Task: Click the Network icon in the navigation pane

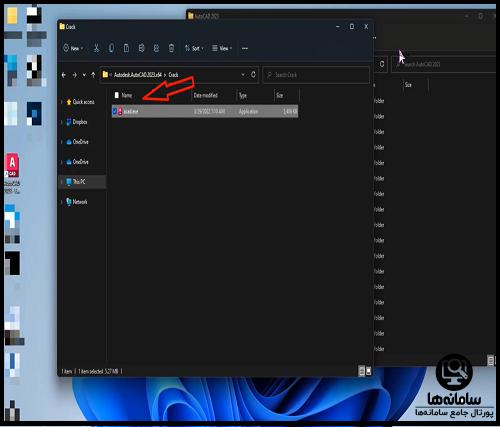Action: [69, 202]
